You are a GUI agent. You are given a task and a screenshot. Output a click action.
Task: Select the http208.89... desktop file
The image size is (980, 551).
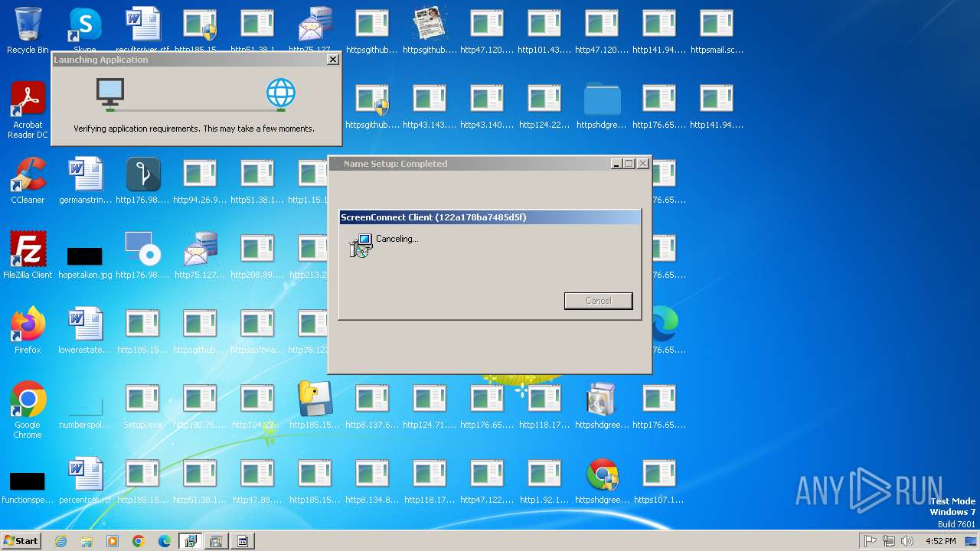point(257,256)
